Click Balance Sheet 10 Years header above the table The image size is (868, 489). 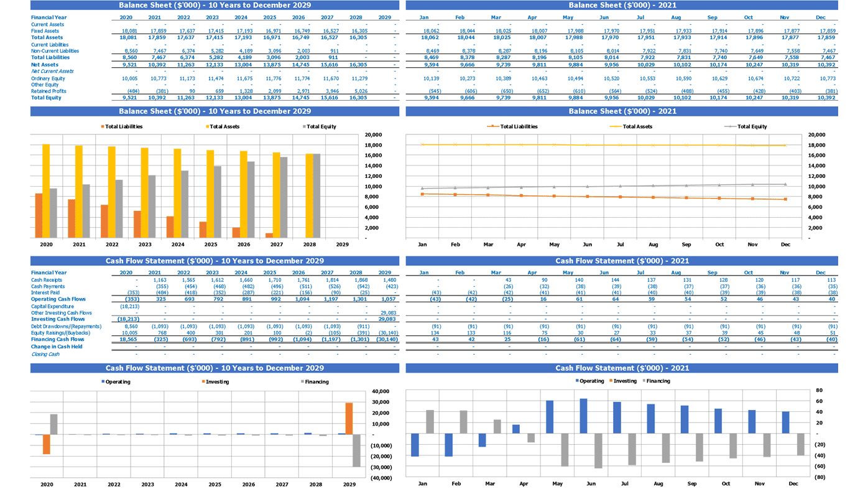click(215, 5)
